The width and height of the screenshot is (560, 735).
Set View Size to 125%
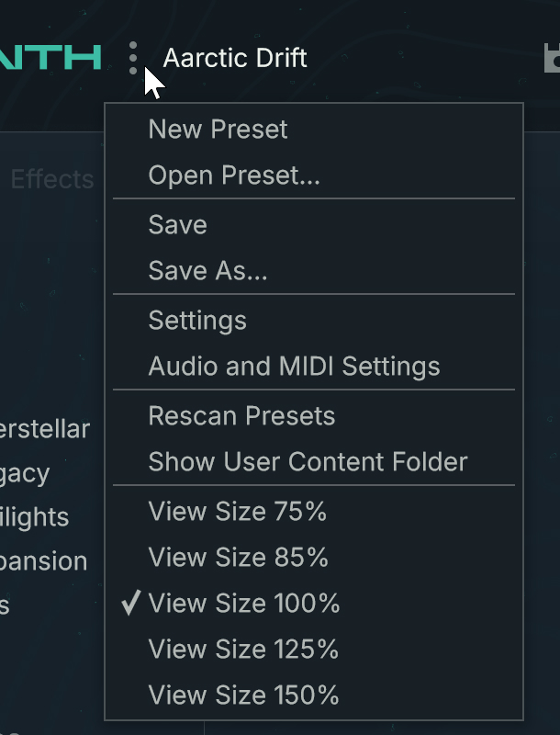(241, 650)
